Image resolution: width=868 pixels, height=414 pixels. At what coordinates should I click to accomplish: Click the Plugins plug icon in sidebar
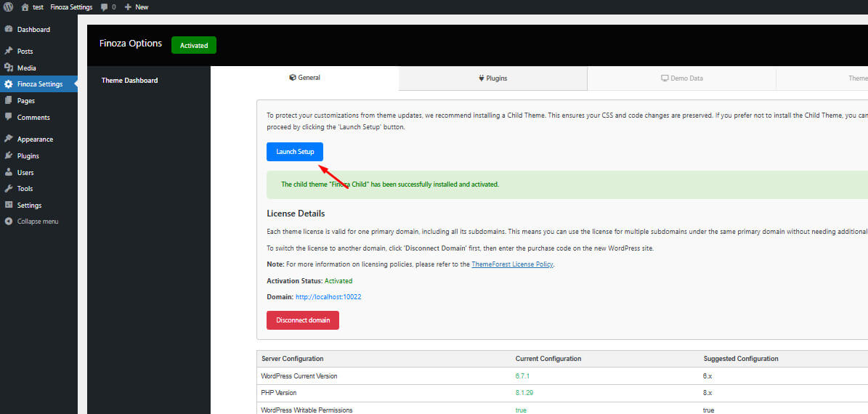pos(8,155)
